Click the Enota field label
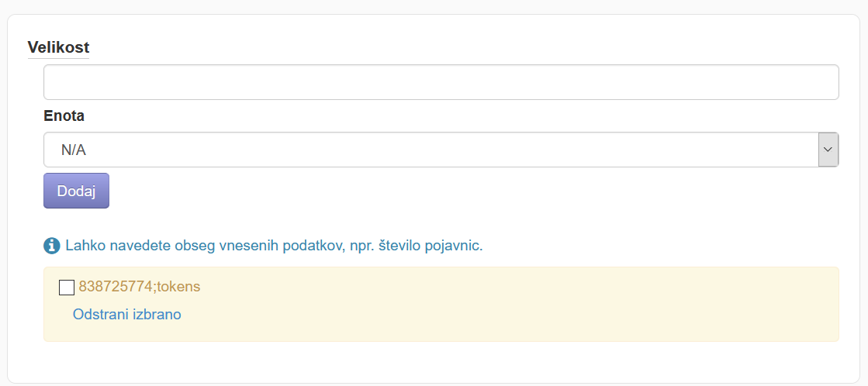The height and width of the screenshot is (386, 868). coord(64,116)
